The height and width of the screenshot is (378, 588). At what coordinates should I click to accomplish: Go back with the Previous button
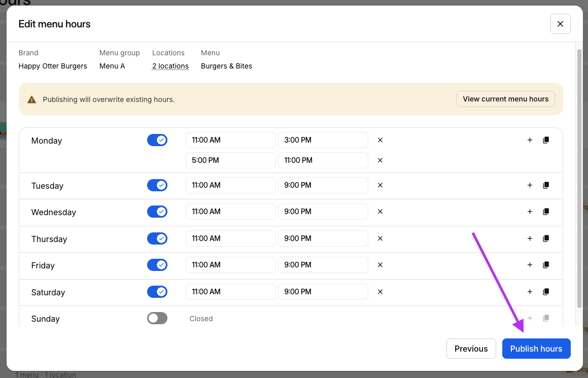[471, 349]
